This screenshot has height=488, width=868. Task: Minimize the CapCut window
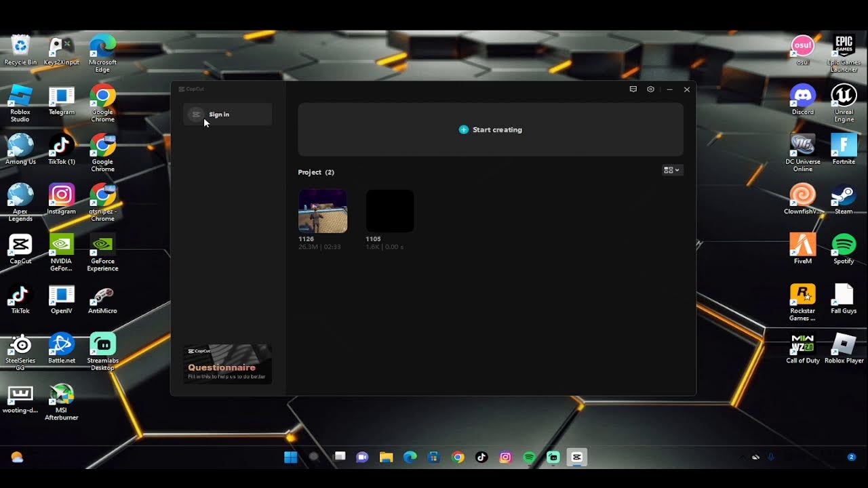point(669,89)
